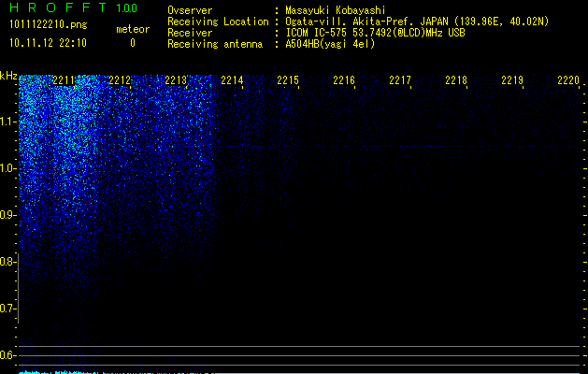Click the Receiving antenna label
The height and width of the screenshot is (374, 588).
click(215, 44)
